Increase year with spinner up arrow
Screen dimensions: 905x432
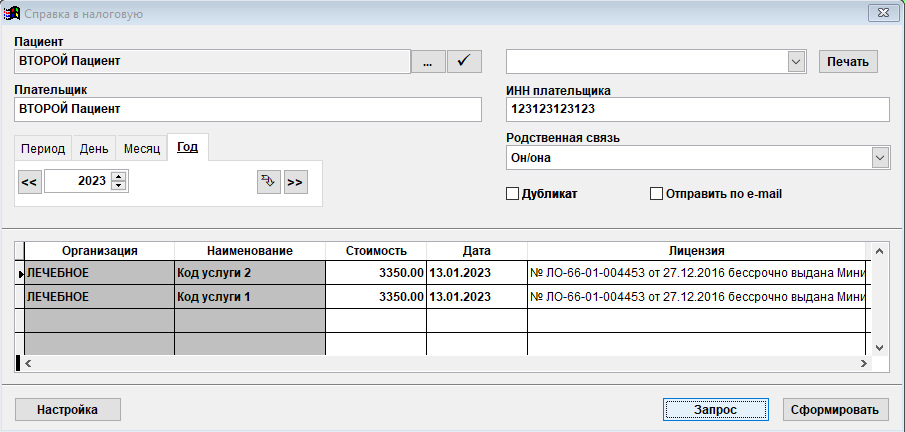[119, 177]
